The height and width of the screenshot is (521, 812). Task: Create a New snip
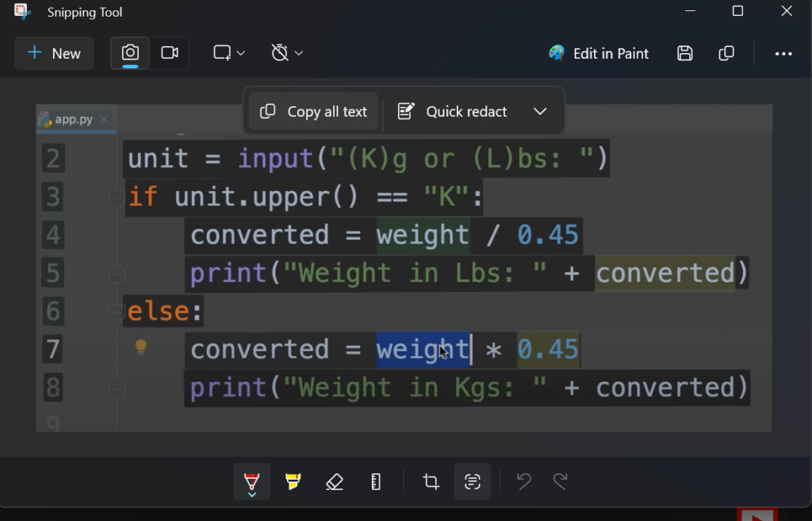54,53
